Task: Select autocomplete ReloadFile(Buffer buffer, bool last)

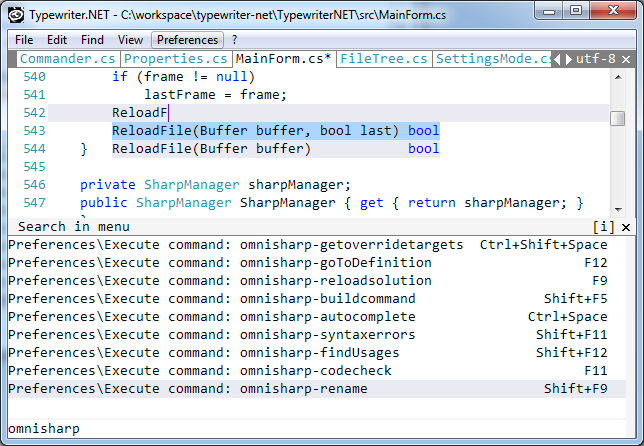Action: (276, 131)
